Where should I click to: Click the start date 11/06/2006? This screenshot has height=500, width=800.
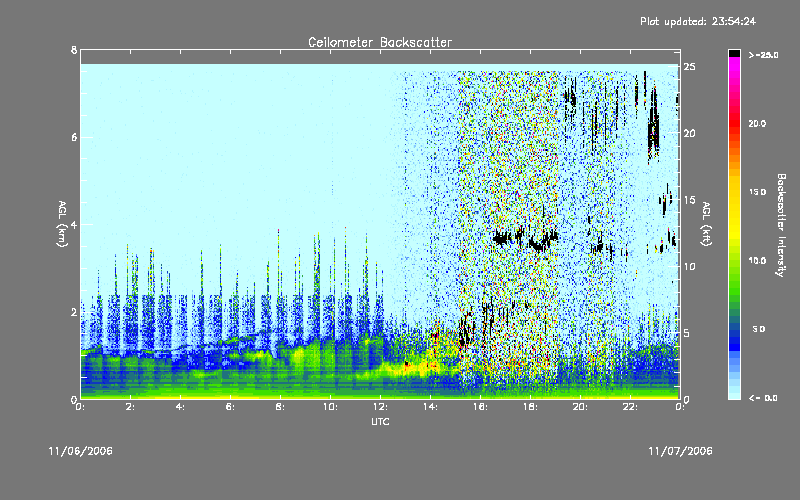81,451
